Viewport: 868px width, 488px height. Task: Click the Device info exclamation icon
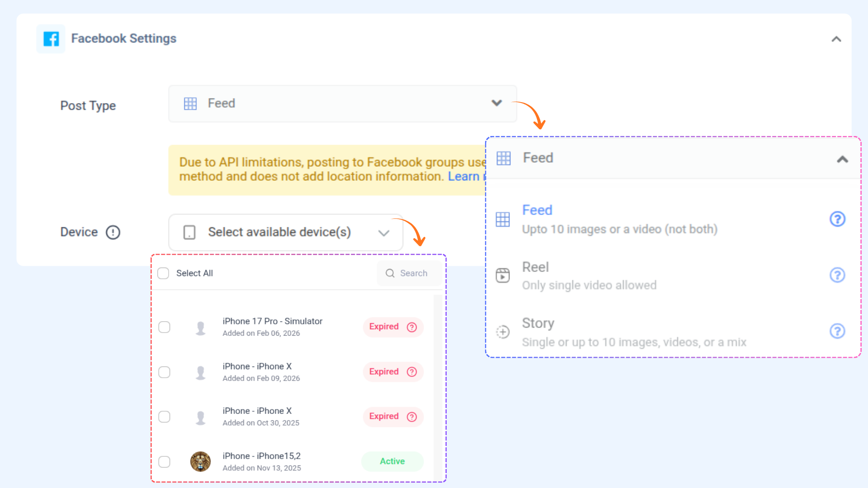click(x=113, y=232)
